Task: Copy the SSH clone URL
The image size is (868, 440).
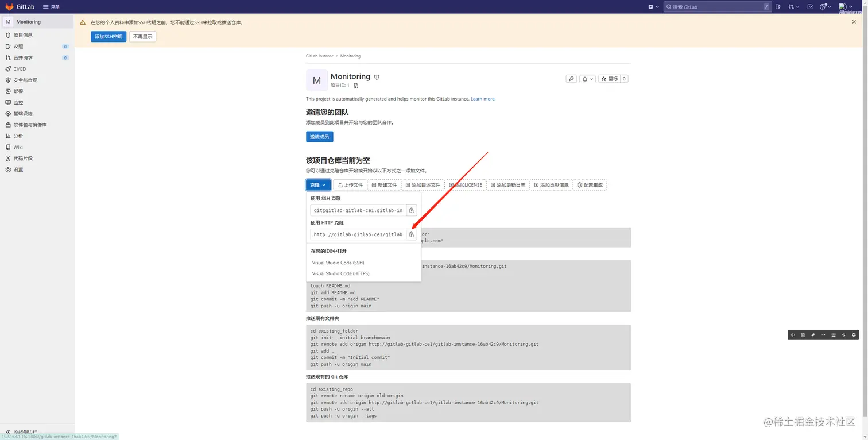Action: point(412,211)
